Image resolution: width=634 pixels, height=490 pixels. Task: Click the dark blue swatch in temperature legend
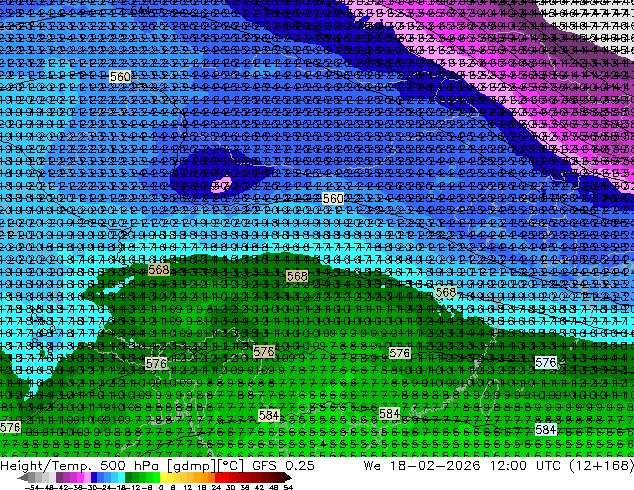[x=94, y=477]
